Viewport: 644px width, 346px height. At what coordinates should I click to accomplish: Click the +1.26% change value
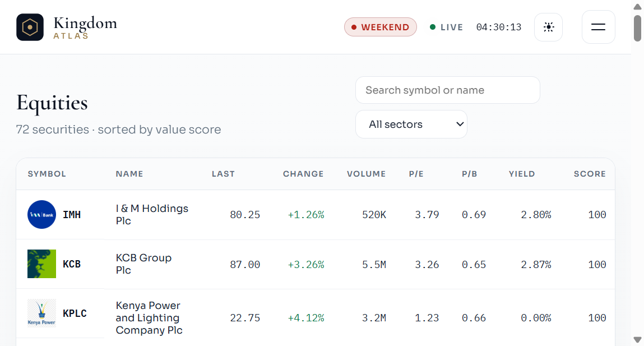point(306,215)
